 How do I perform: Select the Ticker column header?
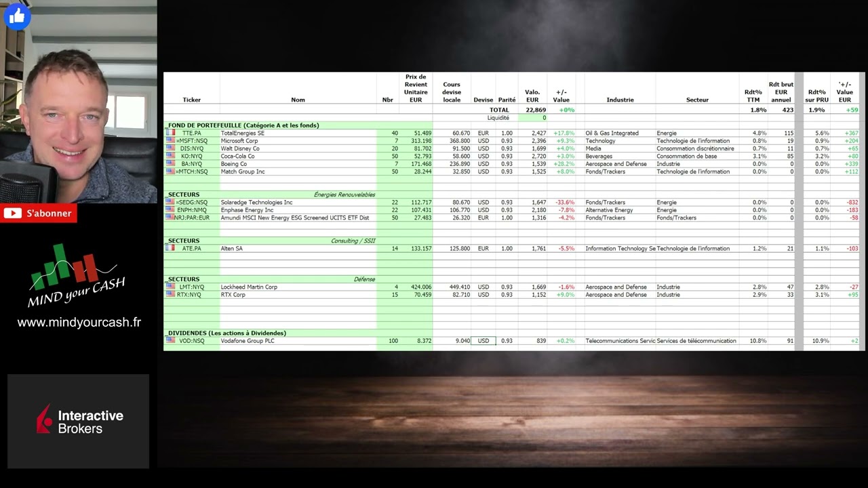192,100
